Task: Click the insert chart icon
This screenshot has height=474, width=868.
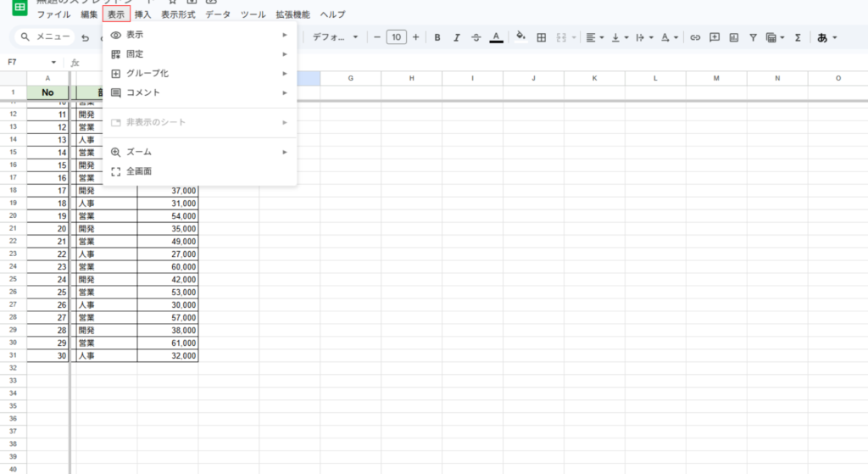Action: pos(734,37)
